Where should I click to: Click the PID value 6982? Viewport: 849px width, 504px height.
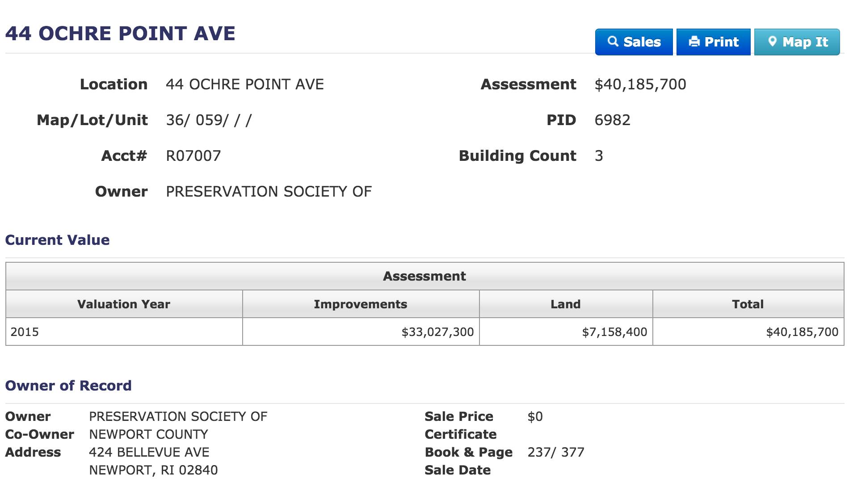(612, 120)
